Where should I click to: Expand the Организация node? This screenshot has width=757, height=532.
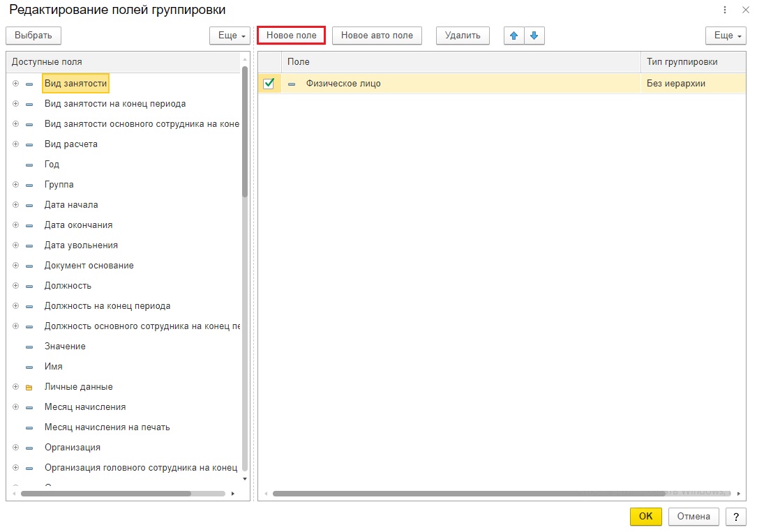point(15,448)
